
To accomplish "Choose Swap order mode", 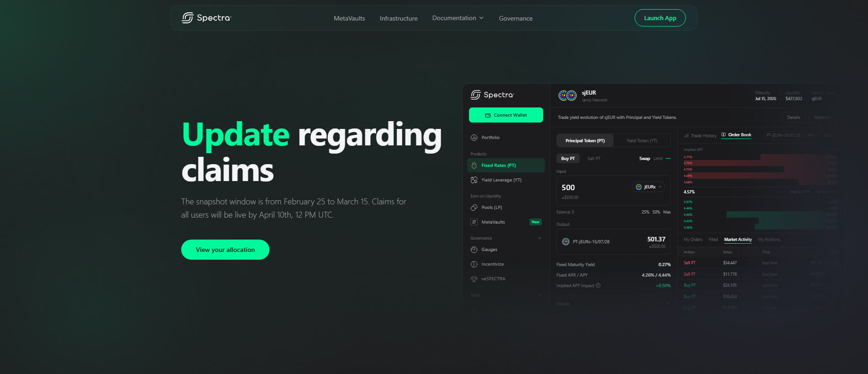I will pyautogui.click(x=644, y=159).
